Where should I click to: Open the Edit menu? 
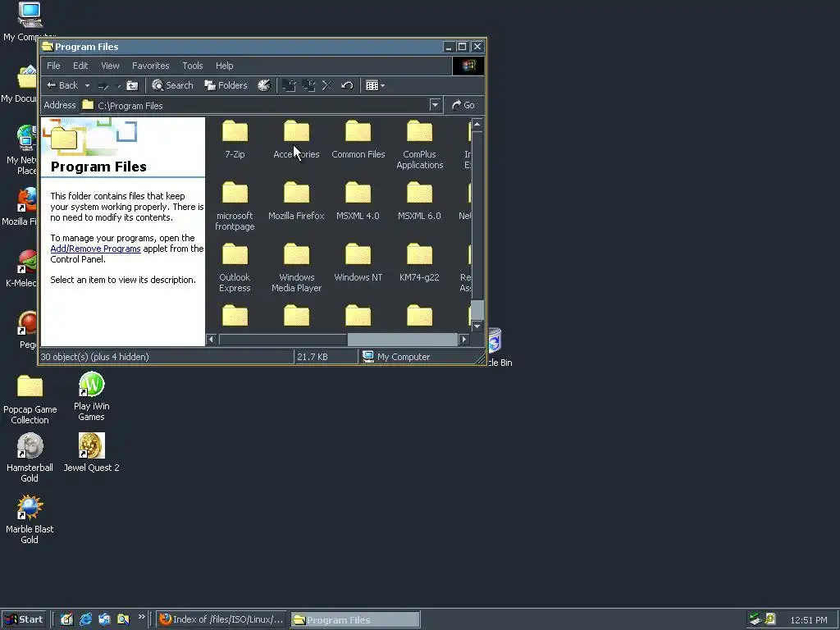(x=80, y=66)
